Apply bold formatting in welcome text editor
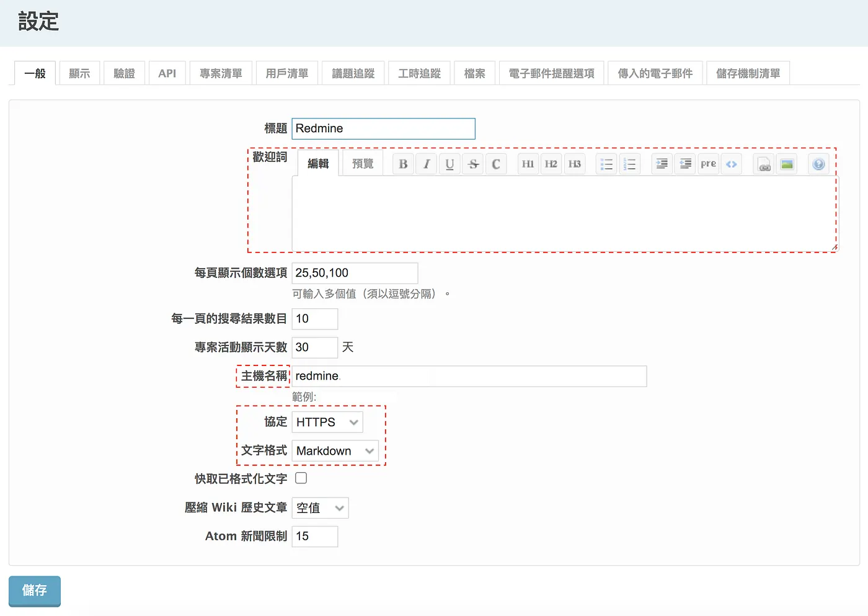Viewport: 868px width, 616px height. coord(403,164)
